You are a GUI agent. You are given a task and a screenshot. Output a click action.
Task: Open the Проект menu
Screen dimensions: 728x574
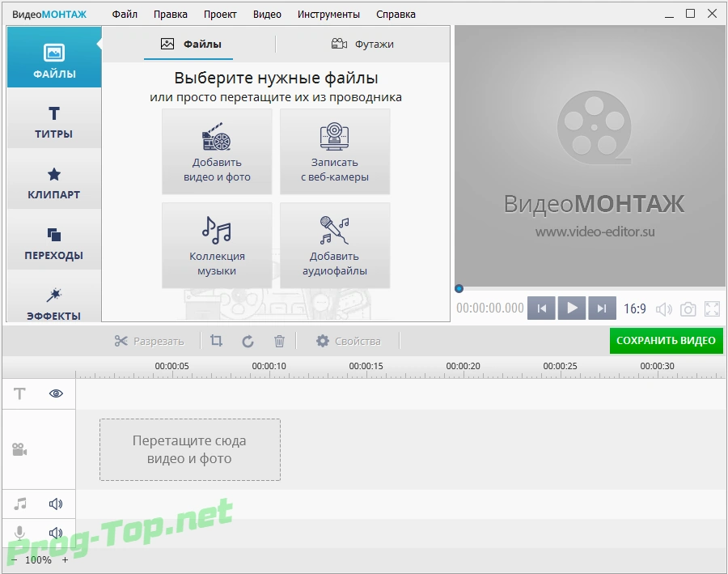pos(220,15)
